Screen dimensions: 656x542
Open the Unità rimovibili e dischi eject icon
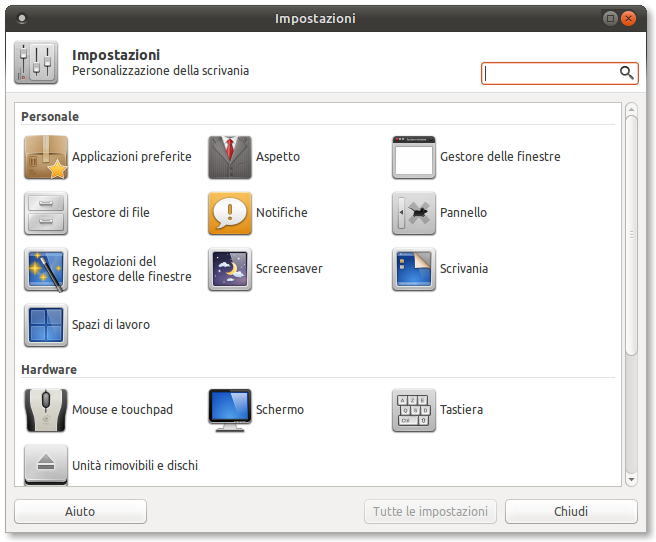tap(46, 465)
